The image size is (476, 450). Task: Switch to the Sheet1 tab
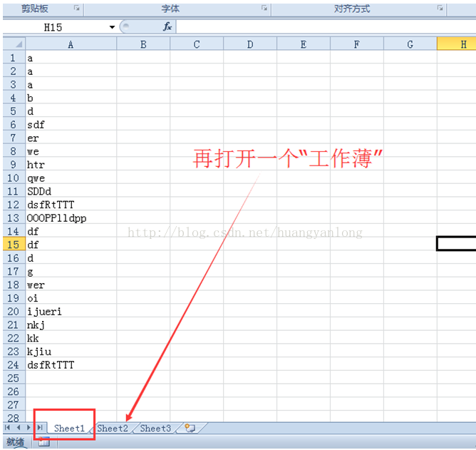coord(69,428)
